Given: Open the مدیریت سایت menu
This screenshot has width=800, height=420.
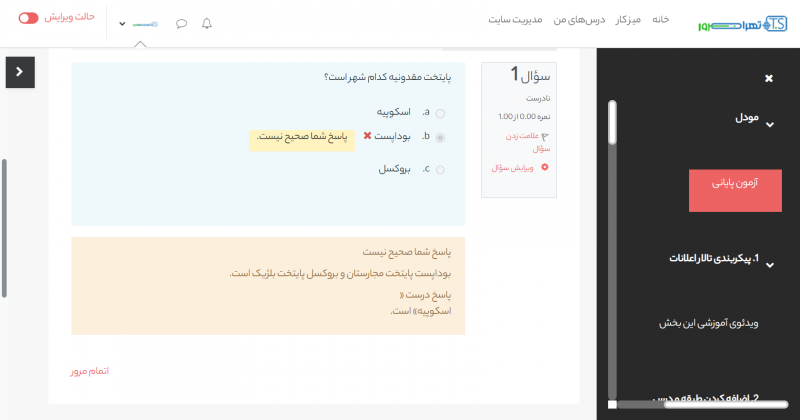Looking at the screenshot, I should [516, 20].
